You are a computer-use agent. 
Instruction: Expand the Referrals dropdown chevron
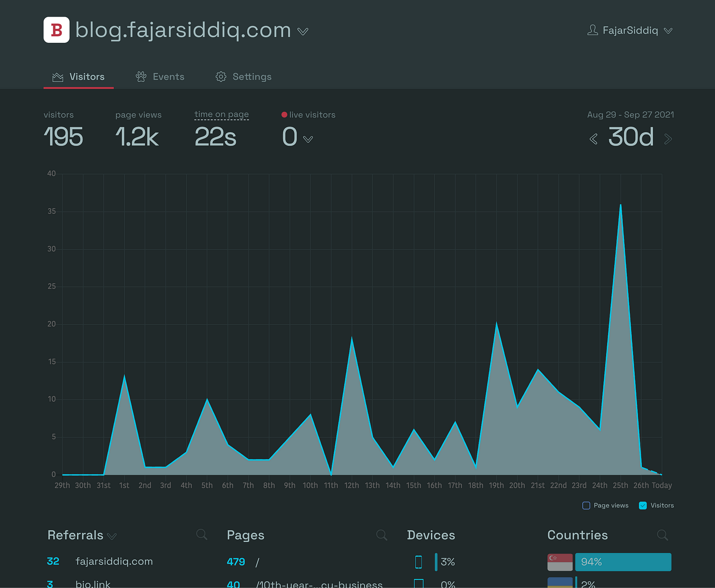(x=112, y=536)
